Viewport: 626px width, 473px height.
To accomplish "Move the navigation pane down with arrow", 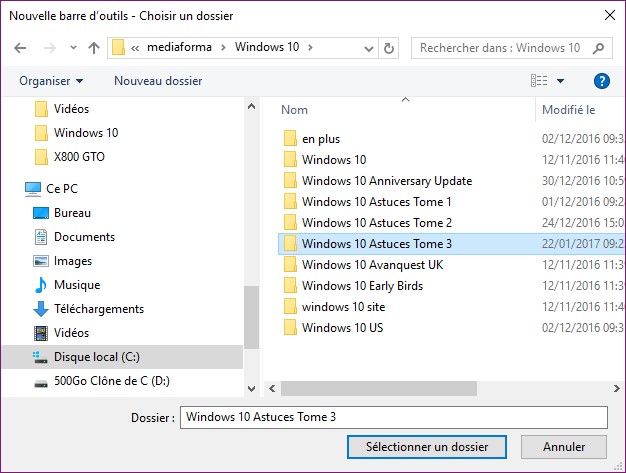I will tap(252, 388).
